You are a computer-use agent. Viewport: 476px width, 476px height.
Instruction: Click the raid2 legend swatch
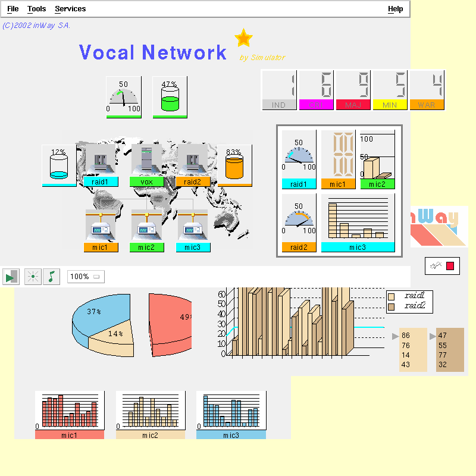[x=392, y=307]
